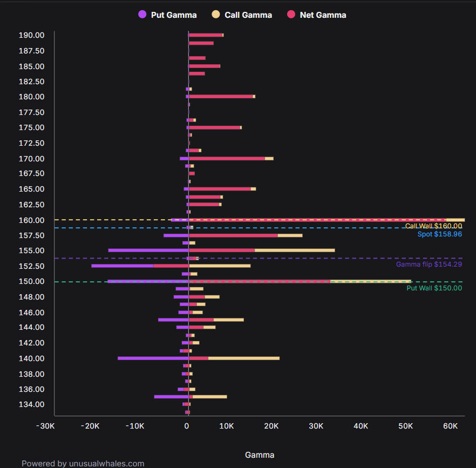Click the red Net Gamma legend dot

click(x=291, y=15)
